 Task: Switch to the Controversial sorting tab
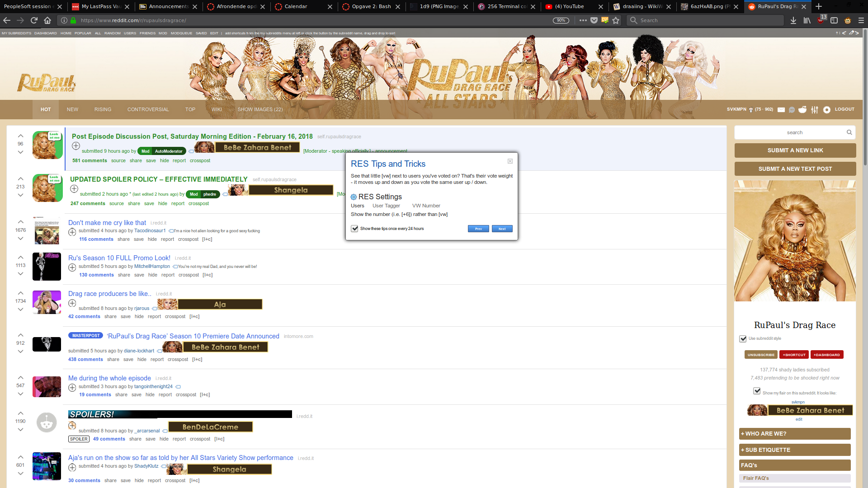pyautogui.click(x=148, y=110)
